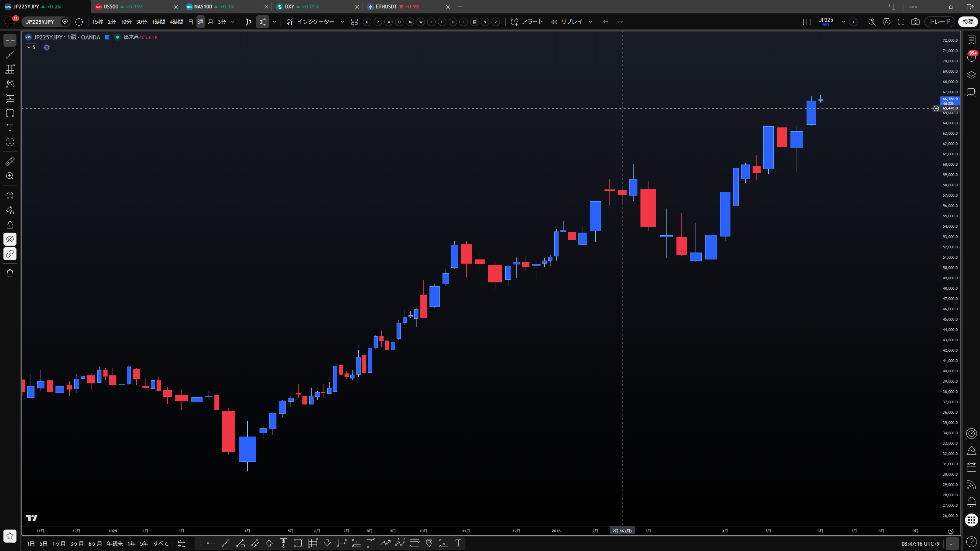
Task: Toggle hide all drawings eye icon
Action: coord(10,239)
